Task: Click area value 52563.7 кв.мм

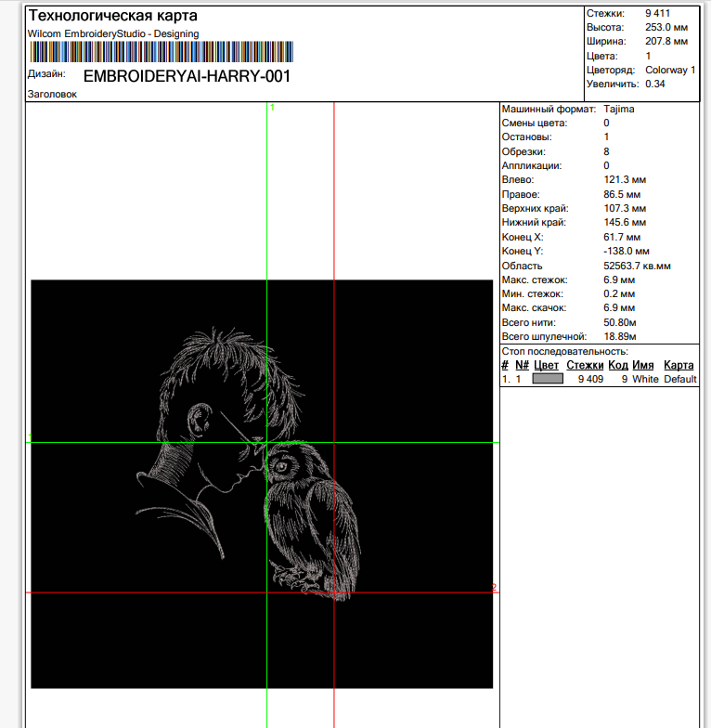Action: pos(637,266)
